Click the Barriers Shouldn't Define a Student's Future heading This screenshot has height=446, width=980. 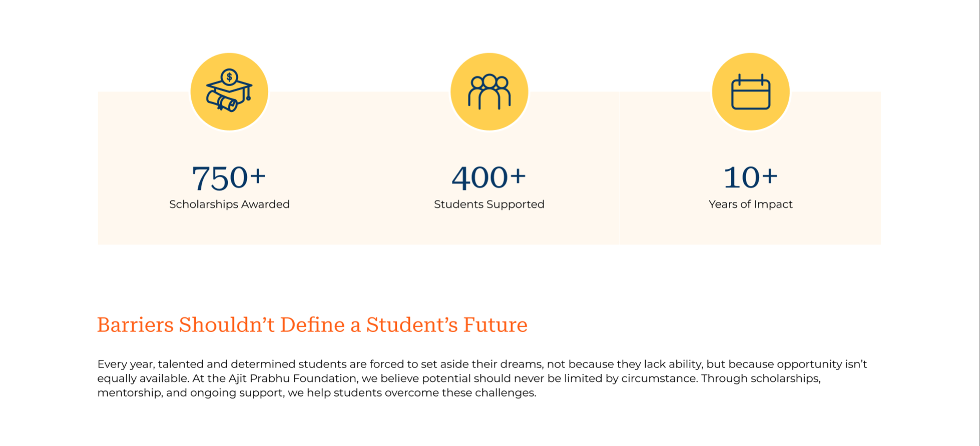click(312, 325)
